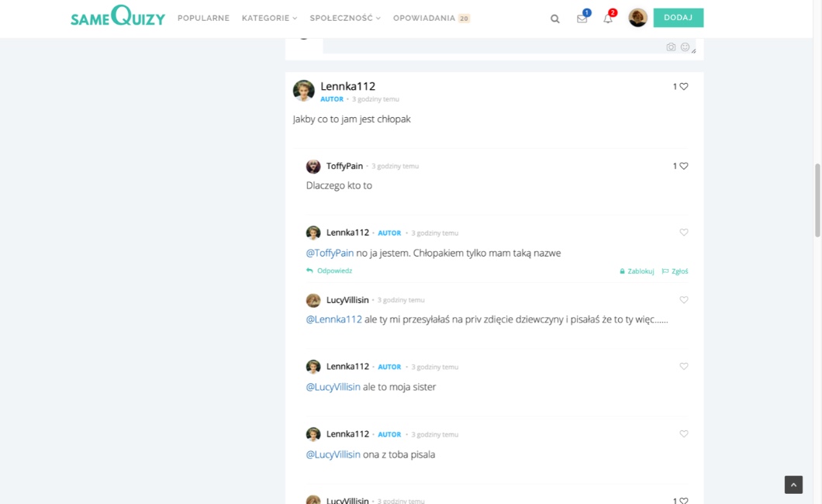Image resolution: width=822 pixels, height=504 pixels.
Task: Open the search magnifier icon
Action: [554, 19]
